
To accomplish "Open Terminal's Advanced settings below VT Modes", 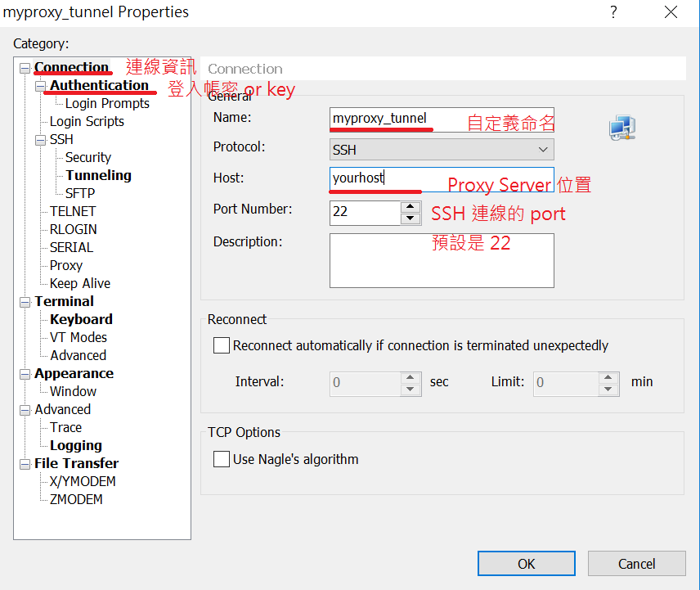I will click(x=79, y=355).
